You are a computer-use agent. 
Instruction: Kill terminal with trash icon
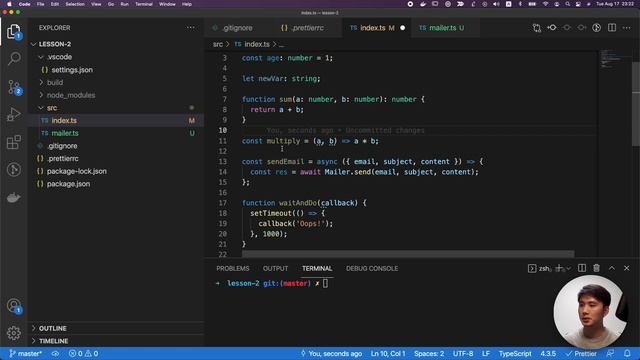point(597,268)
